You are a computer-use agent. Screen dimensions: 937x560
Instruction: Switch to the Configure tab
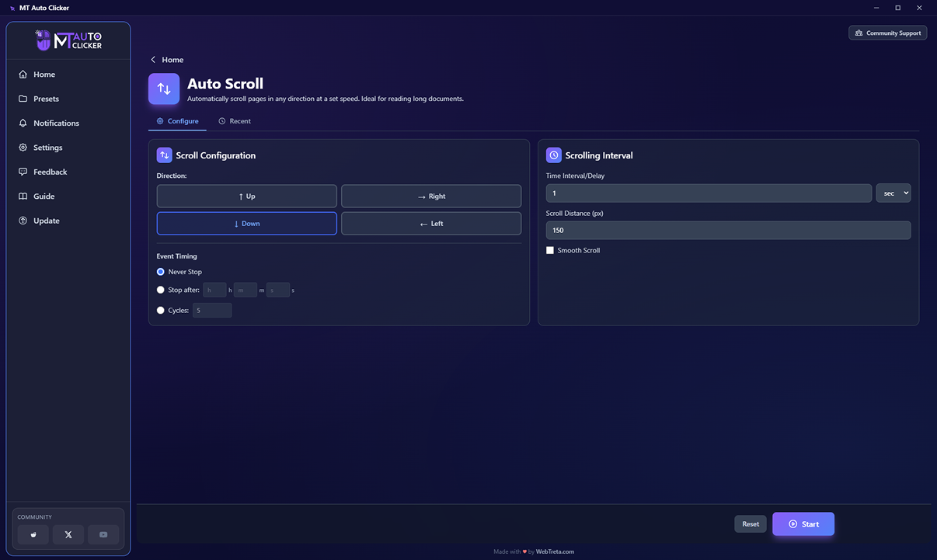pyautogui.click(x=177, y=121)
